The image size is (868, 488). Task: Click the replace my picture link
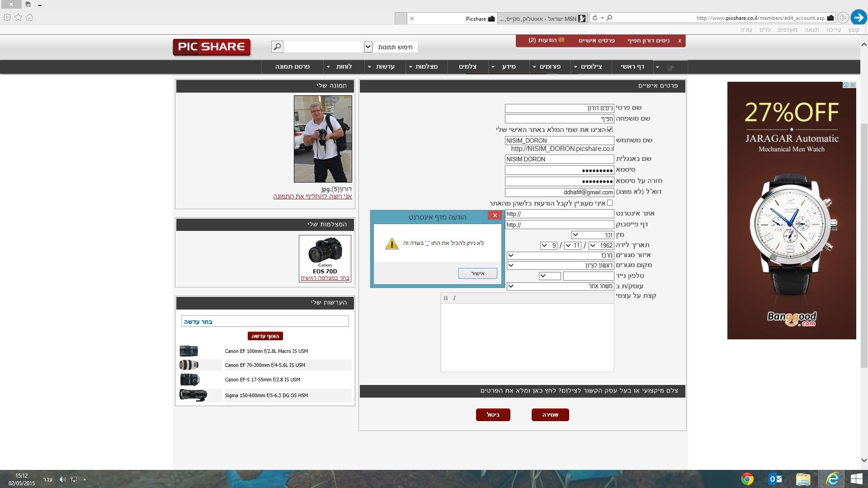[312, 197]
